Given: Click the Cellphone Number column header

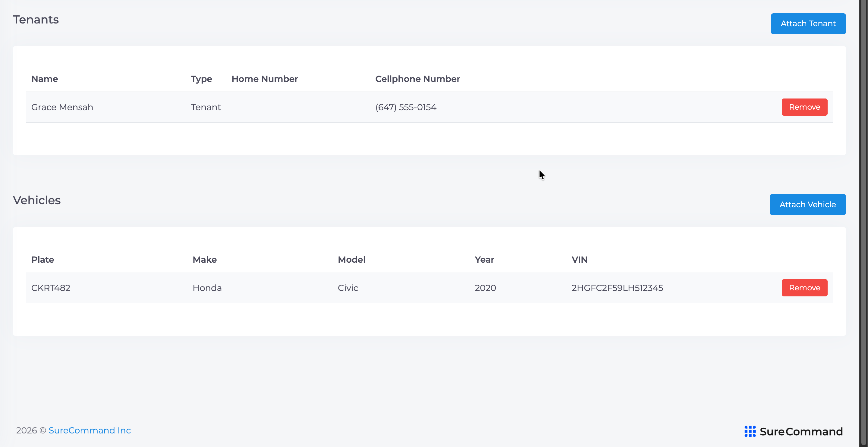Looking at the screenshot, I should point(417,79).
